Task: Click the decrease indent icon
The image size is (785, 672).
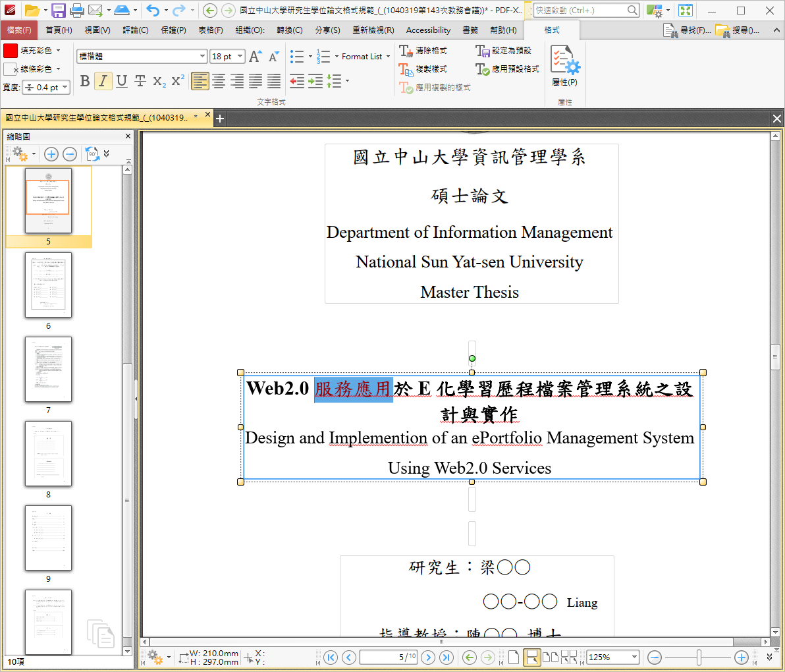Action: (297, 81)
